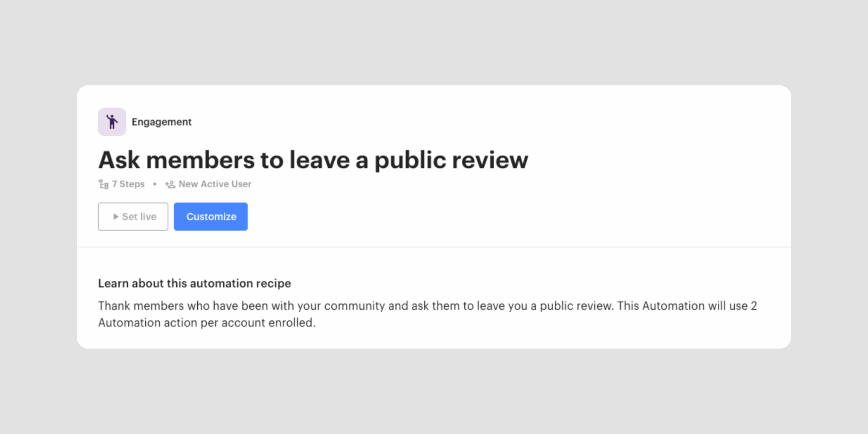
Task: Click the Learn about this automation recipe heading
Action: click(x=195, y=283)
